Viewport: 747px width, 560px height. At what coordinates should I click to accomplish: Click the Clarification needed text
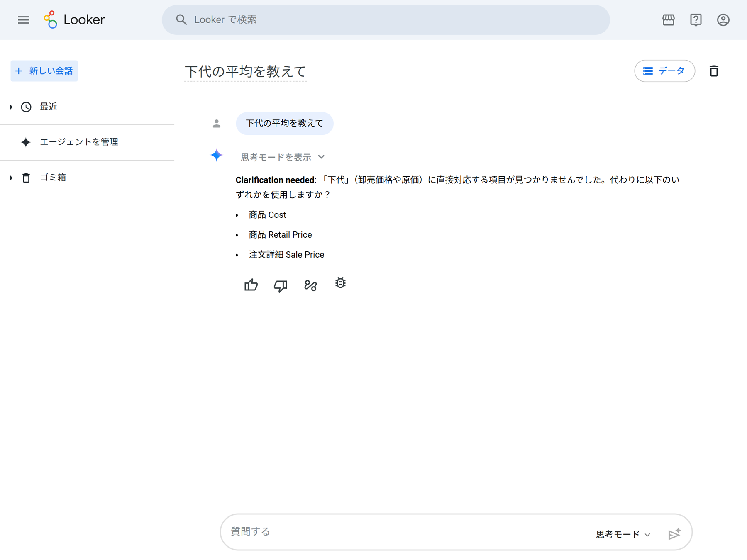coord(275,180)
